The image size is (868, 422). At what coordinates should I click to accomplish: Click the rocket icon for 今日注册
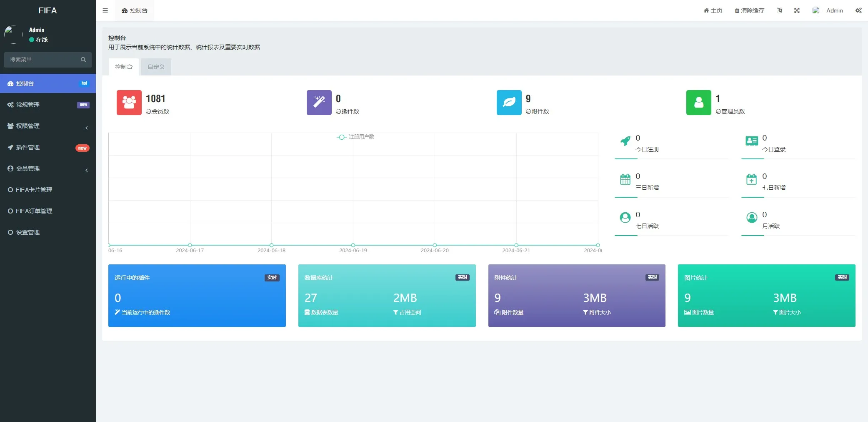click(625, 141)
